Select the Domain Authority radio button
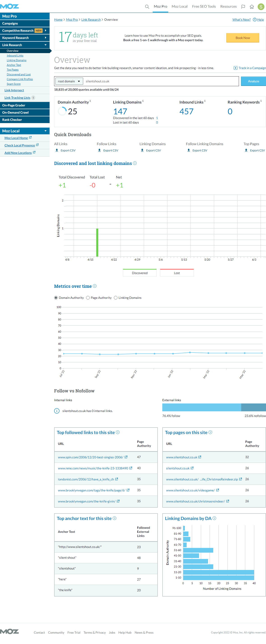This screenshot has height=644, width=266. [x=56, y=298]
